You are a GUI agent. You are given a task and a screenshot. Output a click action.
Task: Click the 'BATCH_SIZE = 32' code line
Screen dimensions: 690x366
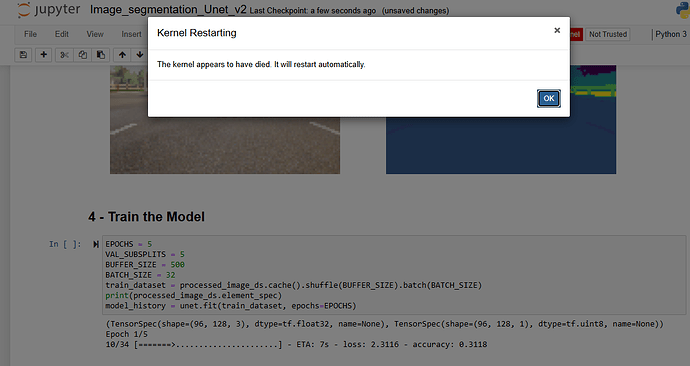pyautogui.click(x=140, y=275)
